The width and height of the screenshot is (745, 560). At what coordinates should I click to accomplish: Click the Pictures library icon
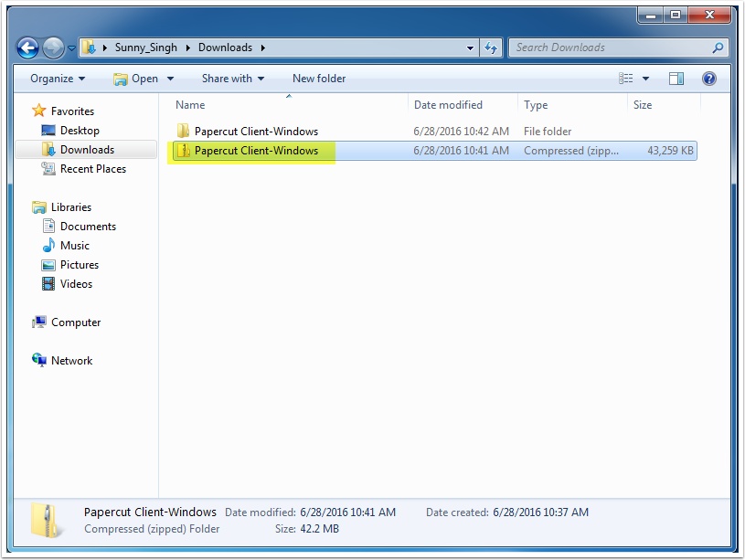(48, 265)
